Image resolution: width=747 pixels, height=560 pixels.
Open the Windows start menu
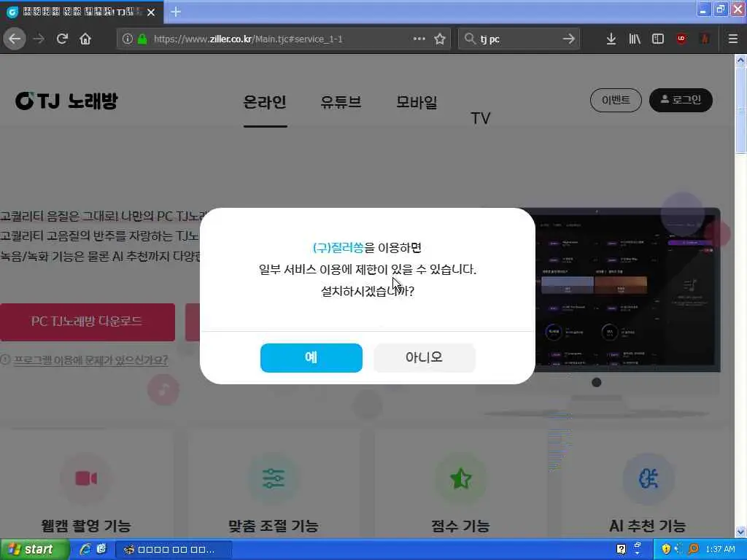34,549
